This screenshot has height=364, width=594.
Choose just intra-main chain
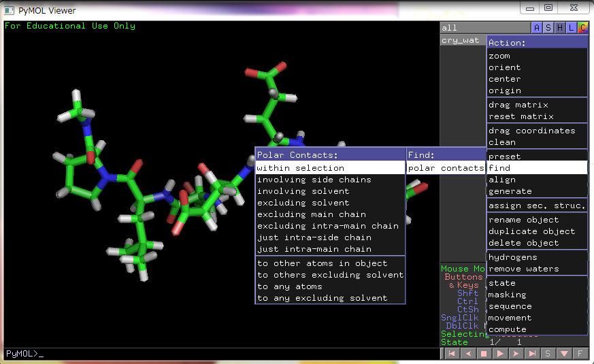[330, 249]
